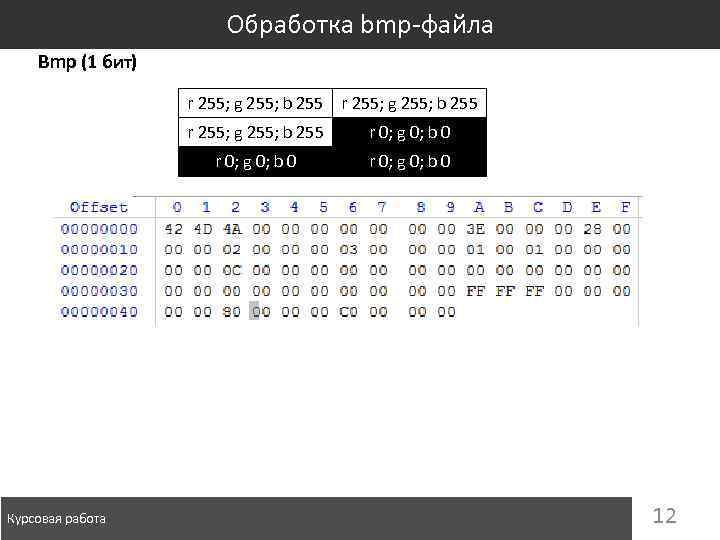Select byte '02' in row 00000010

click(232, 249)
